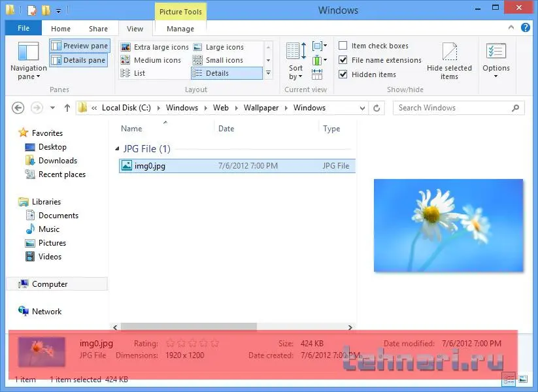Switch to the Manage tab

click(180, 29)
